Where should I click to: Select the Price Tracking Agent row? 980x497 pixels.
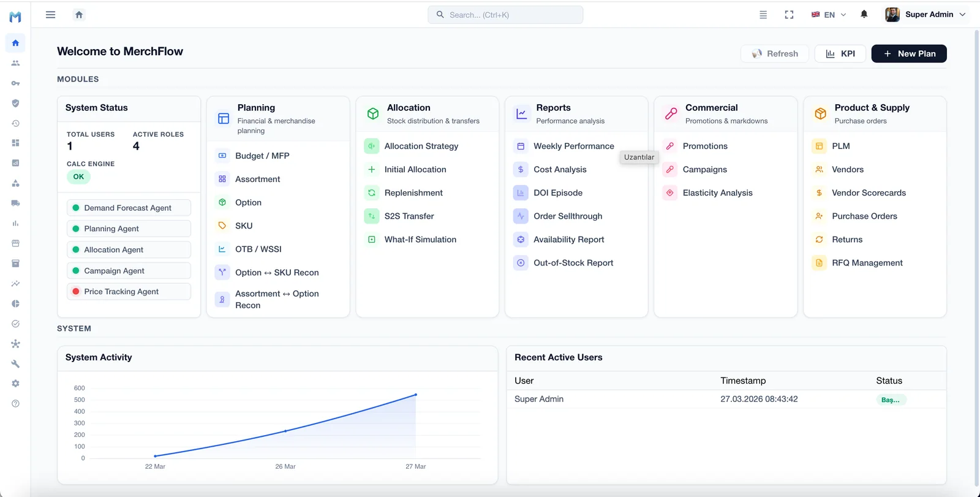pyautogui.click(x=129, y=292)
